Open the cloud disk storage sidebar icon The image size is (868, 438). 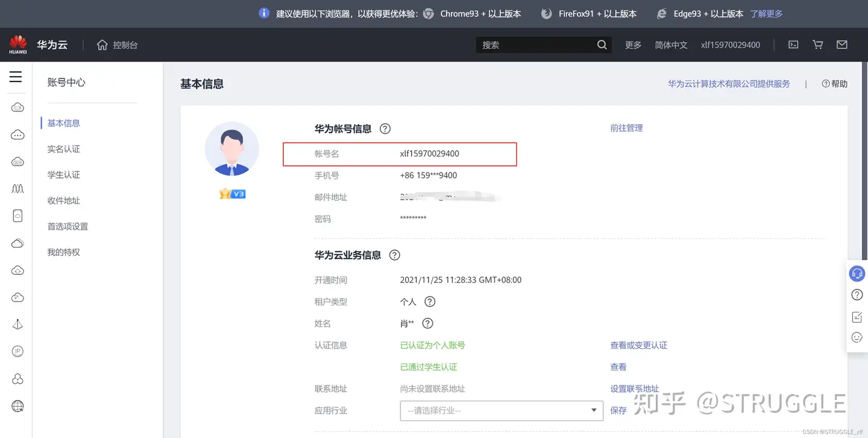click(17, 162)
